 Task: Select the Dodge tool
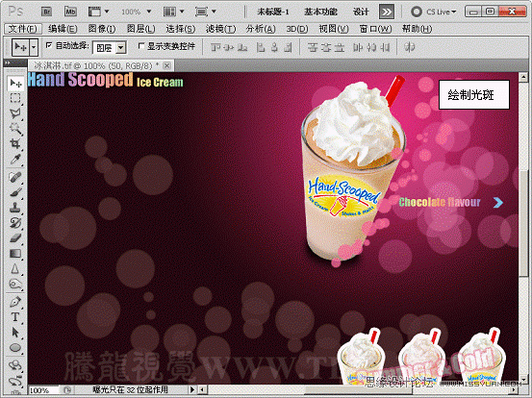coord(15,284)
